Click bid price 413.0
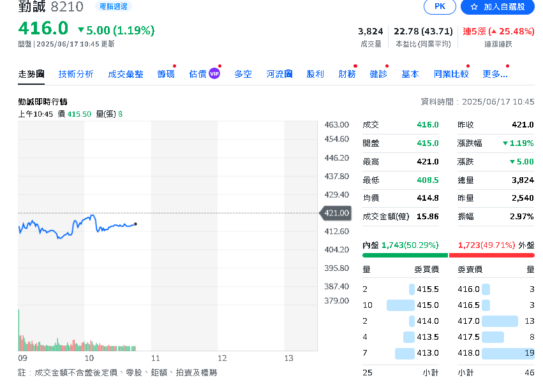Viewport: 543px width, 392px height. pos(428,353)
